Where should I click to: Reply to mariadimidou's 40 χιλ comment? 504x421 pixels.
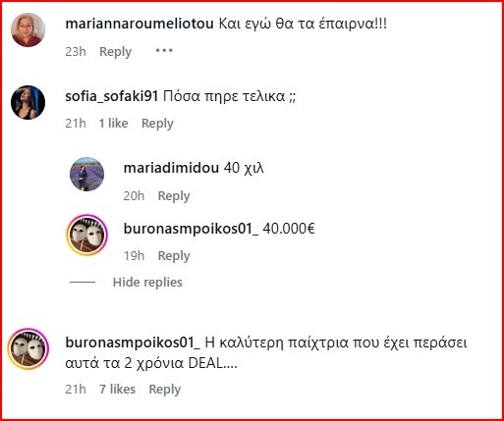click(174, 196)
